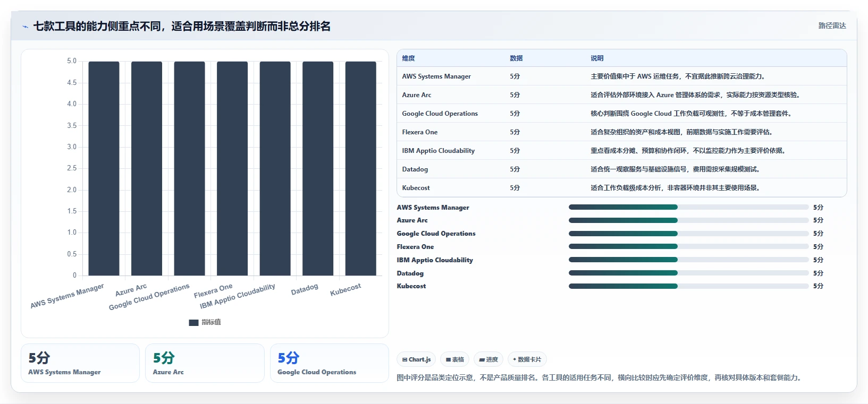
Task: Click the Chart.js chip
Action: pos(416,359)
